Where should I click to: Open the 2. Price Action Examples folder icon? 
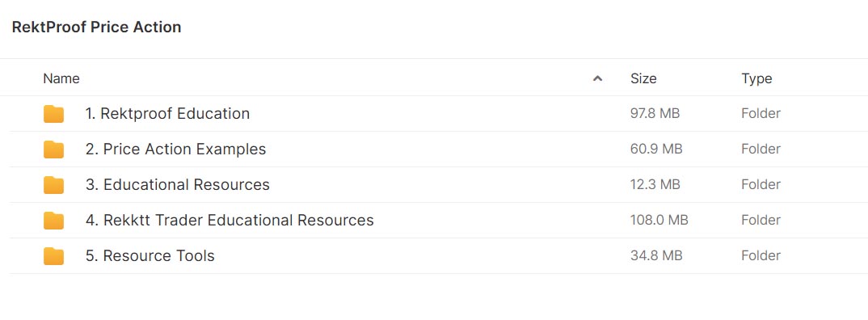(x=53, y=149)
